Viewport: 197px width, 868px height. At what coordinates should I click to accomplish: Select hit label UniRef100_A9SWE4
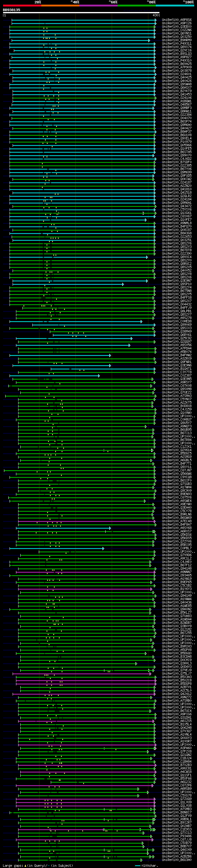tap(177, 501)
